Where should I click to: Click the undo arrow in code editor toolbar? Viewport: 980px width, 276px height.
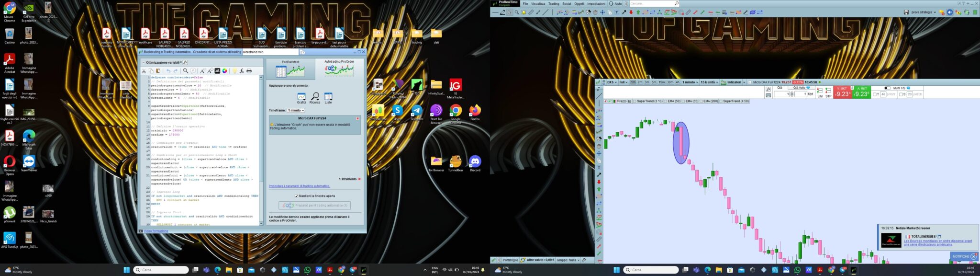tap(168, 71)
